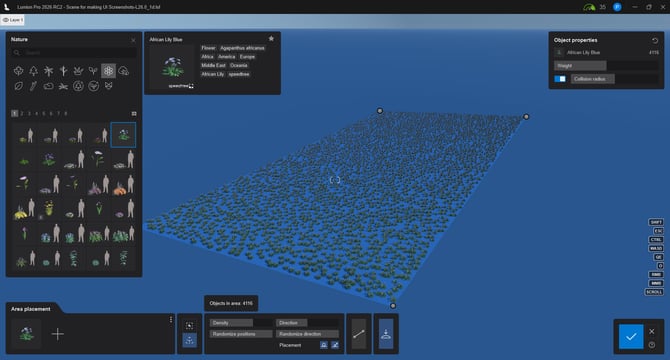
Task: Confirm placement with the blue checkmark
Action: (631, 337)
